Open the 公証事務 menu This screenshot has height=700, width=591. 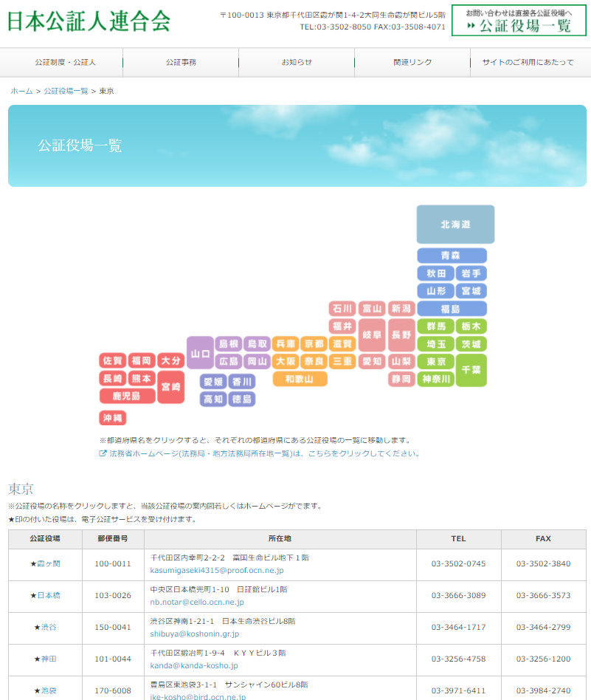[181, 63]
